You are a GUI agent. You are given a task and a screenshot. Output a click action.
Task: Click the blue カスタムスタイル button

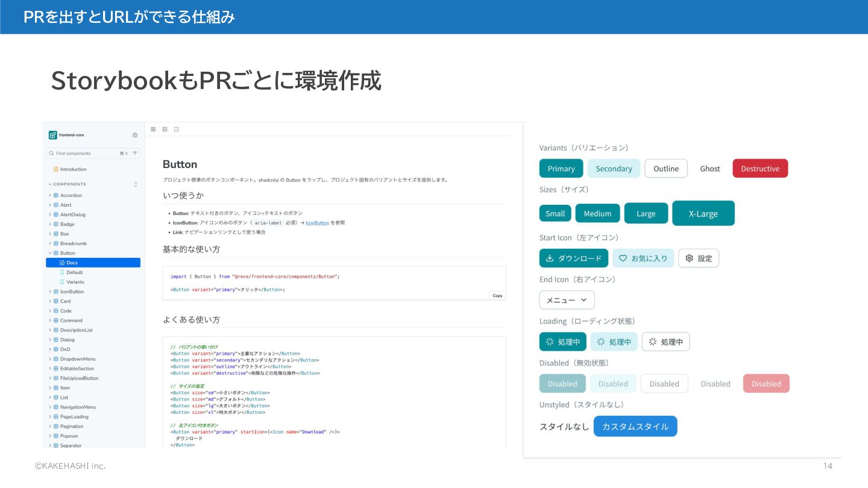(635, 426)
